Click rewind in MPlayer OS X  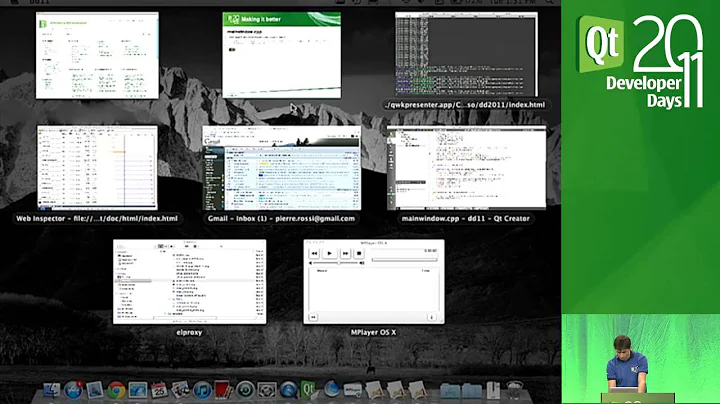tap(314, 253)
